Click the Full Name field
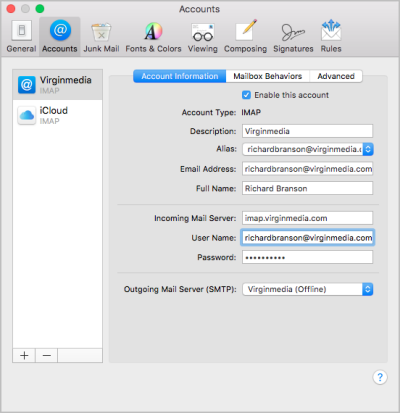Image resolution: width=400 pixels, height=413 pixels. (x=307, y=188)
